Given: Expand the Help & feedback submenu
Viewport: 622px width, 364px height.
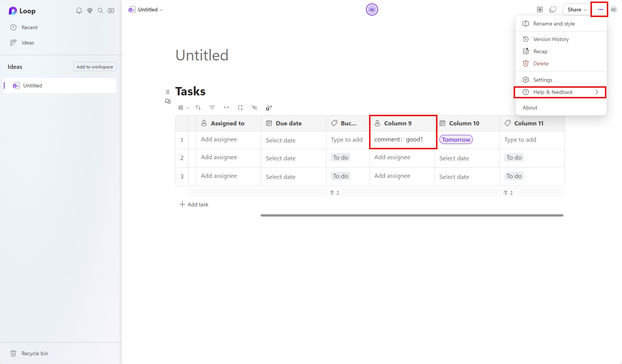Looking at the screenshot, I should pos(561,92).
